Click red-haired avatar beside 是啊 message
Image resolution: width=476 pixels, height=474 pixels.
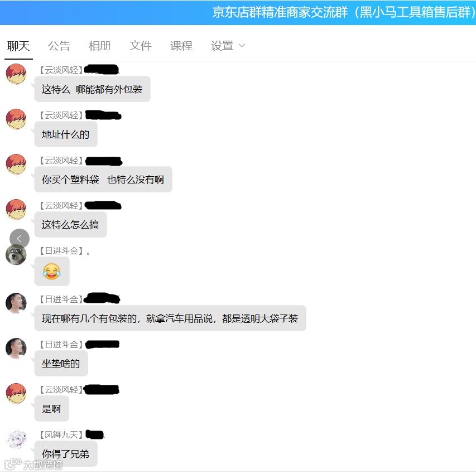pyautogui.click(x=16, y=393)
